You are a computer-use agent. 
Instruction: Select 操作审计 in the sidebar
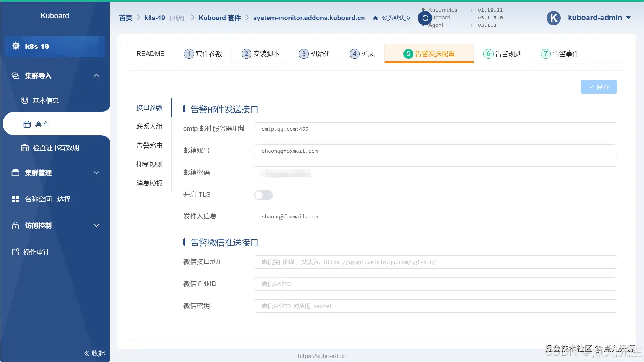(37, 251)
